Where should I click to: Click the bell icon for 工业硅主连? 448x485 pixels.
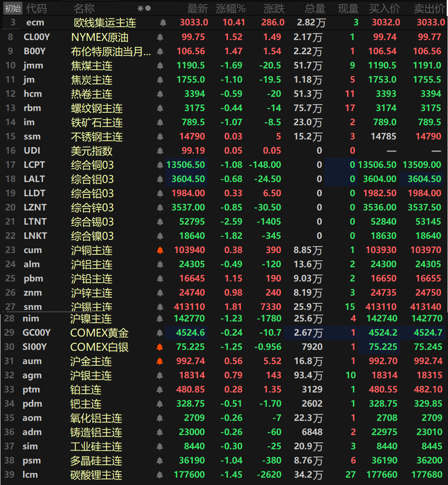(160, 447)
